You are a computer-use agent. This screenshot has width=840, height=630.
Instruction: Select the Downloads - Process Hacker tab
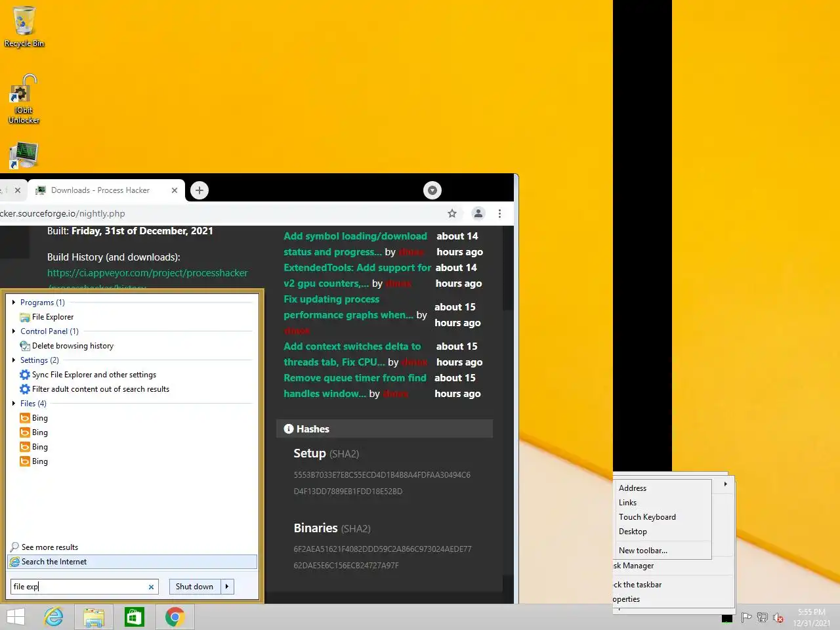point(106,190)
